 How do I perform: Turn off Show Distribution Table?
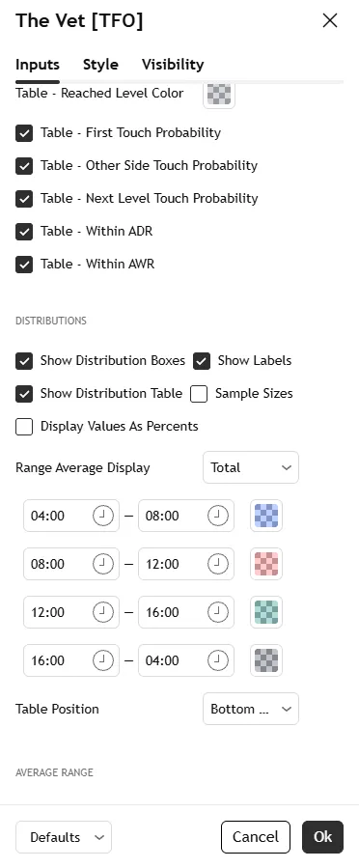pyautogui.click(x=24, y=394)
